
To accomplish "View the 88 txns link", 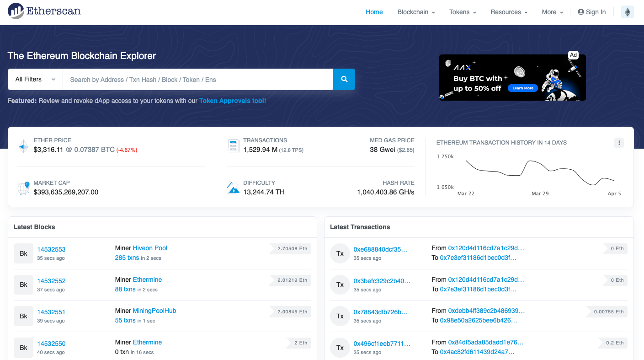I will pyautogui.click(x=125, y=289).
